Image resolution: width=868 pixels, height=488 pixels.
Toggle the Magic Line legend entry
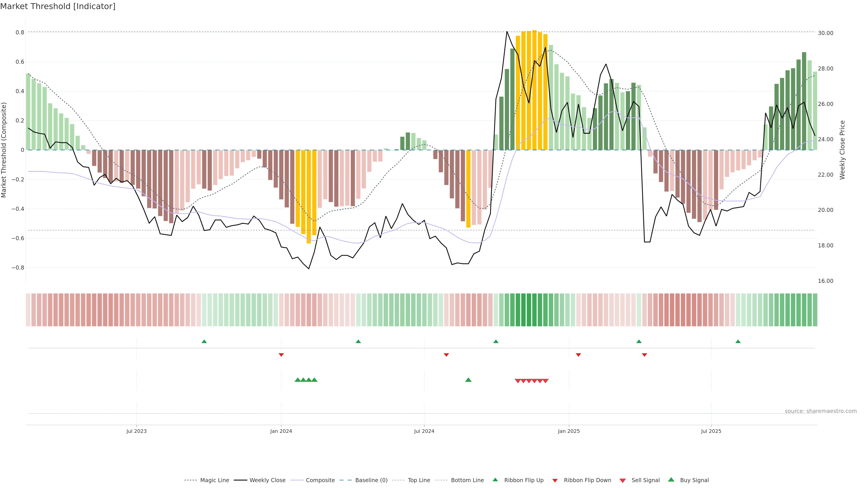(214, 480)
